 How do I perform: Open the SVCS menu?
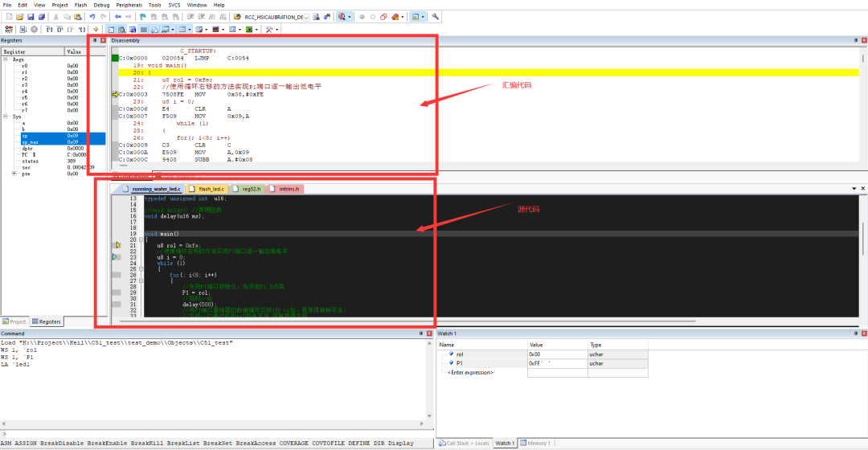[174, 5]
